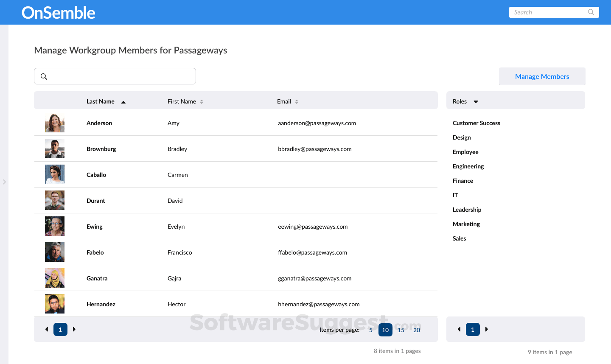
Task: Click the Manage Members button
Action: click(542, 76)
